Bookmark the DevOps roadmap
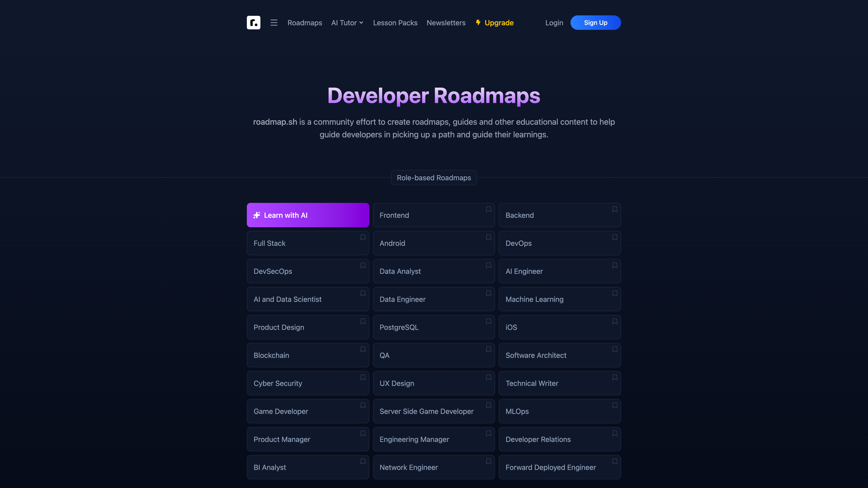 coord(615,237)
